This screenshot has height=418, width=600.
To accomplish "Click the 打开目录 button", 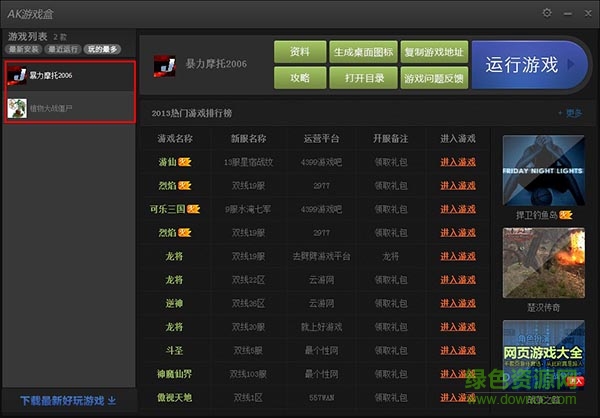I will pos(363,78).
